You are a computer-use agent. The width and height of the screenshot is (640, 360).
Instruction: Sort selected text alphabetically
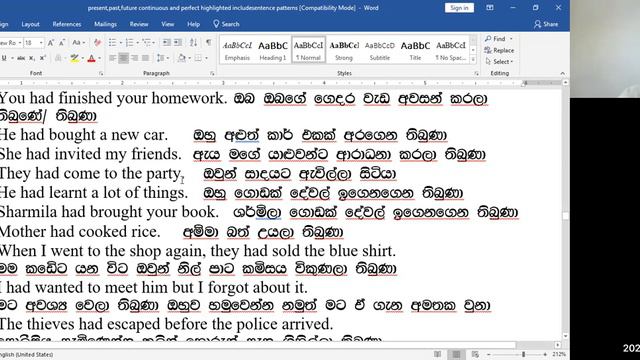click(x=193, y=42)
